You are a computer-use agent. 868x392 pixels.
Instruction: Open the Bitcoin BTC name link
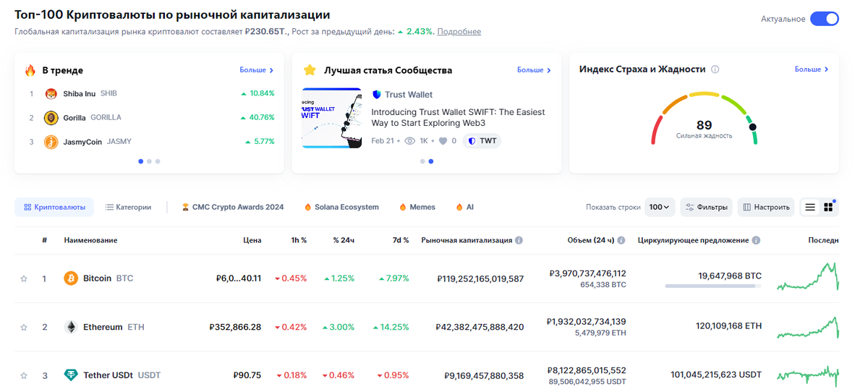[x=109, y=278]
